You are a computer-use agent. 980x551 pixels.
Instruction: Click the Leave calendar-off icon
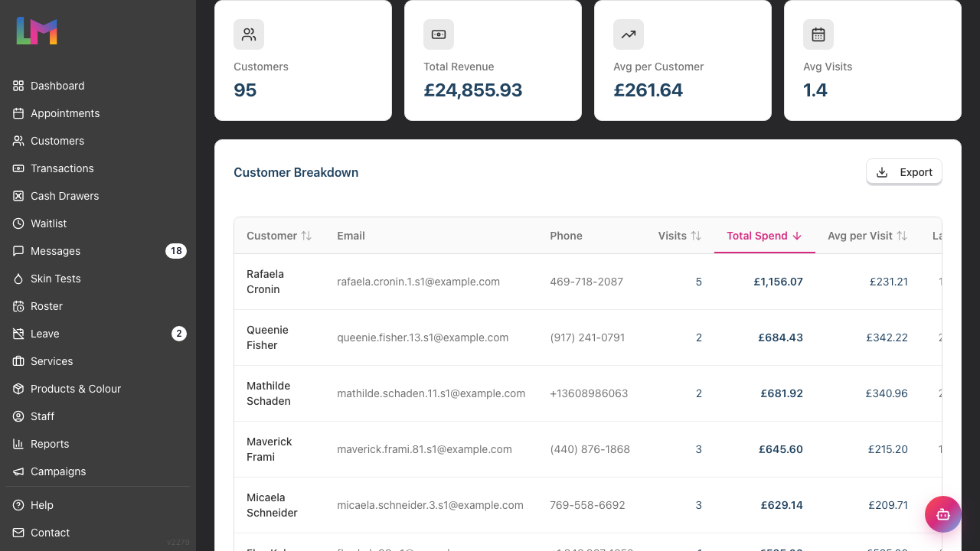[18, 334]
